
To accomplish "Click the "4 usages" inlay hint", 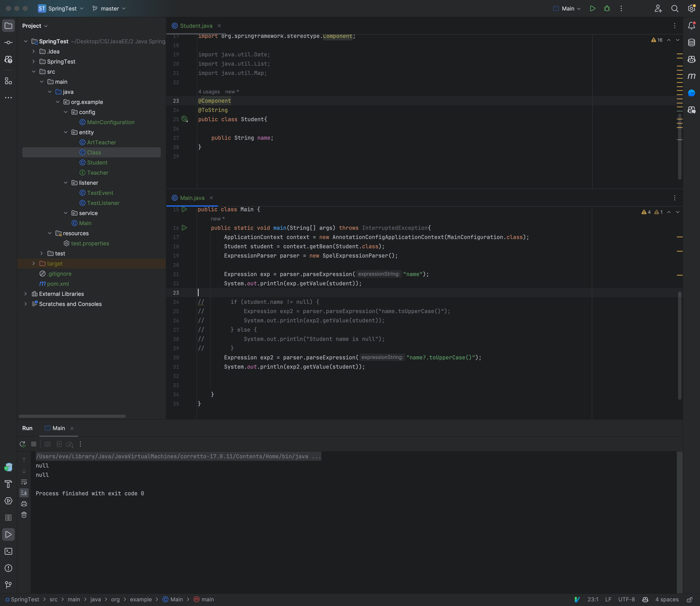I will tap(209, 92).
